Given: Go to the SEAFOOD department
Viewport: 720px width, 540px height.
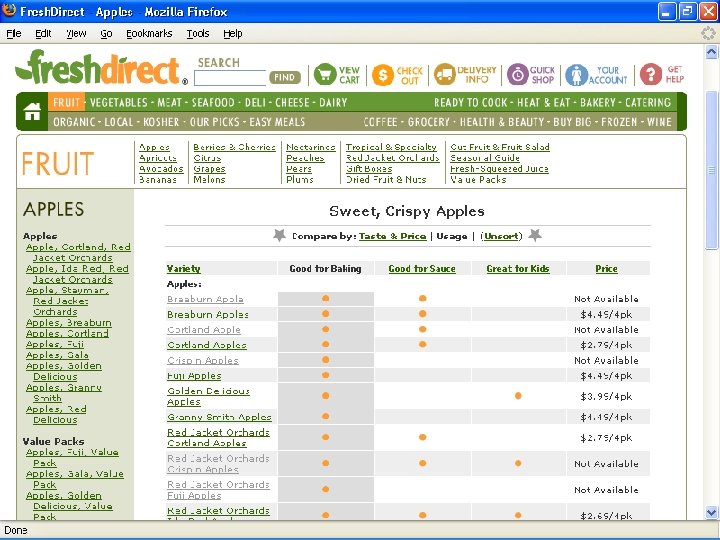Looking at the screenshot, I should tap(213, 102).
